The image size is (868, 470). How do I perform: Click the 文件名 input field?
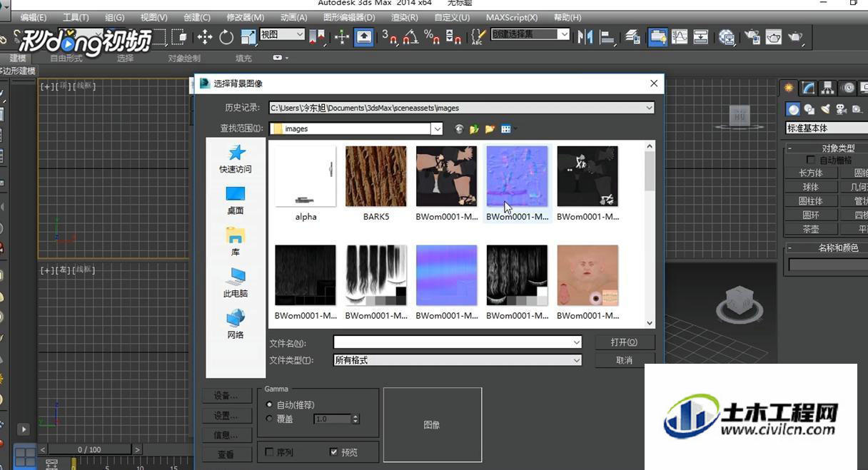458,342
